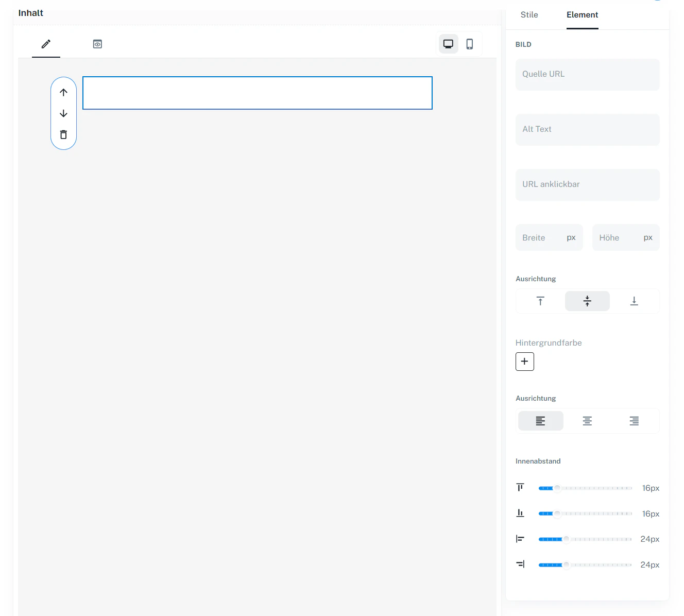Click the top padding icon
This screenshot has height=616, width=684.
(x=520, y=487)
